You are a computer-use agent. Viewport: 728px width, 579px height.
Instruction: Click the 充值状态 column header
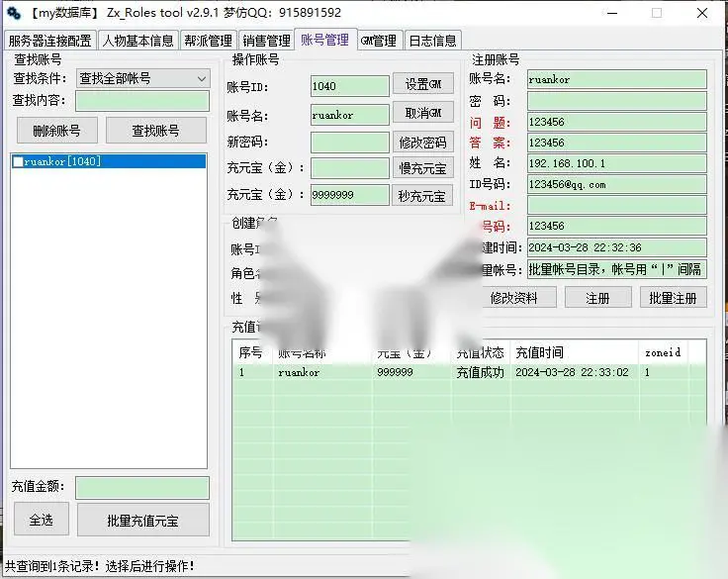point(481,352)
